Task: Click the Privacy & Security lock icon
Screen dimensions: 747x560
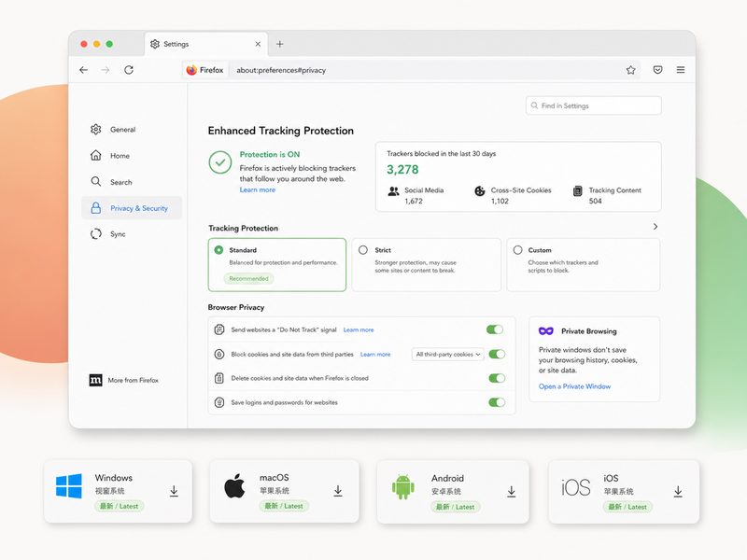Action: [96, 207]
